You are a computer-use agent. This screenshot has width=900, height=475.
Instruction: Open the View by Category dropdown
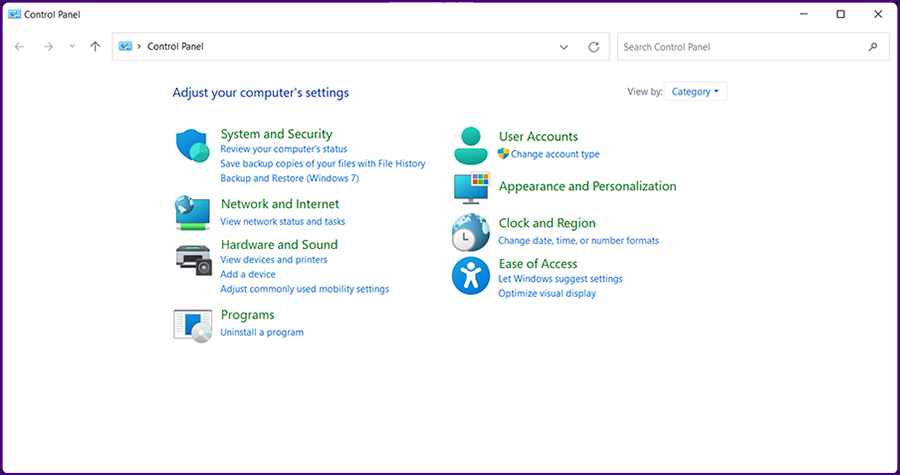(x=695, y=92)
